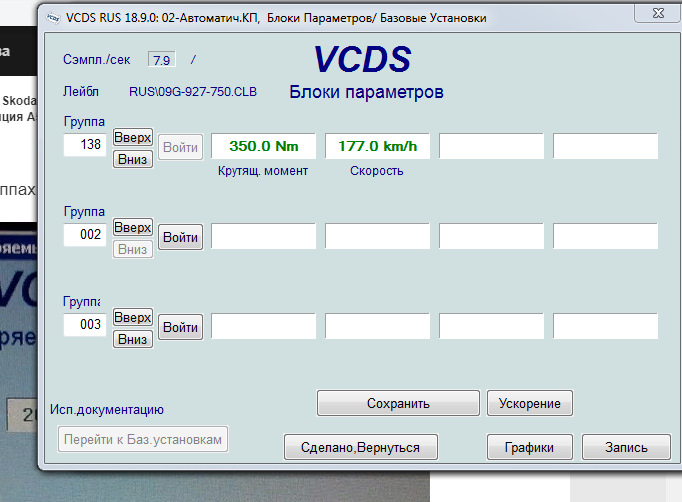682x502 pixels.
Task: Click second empty field in group 003 row
Action: 378,326
